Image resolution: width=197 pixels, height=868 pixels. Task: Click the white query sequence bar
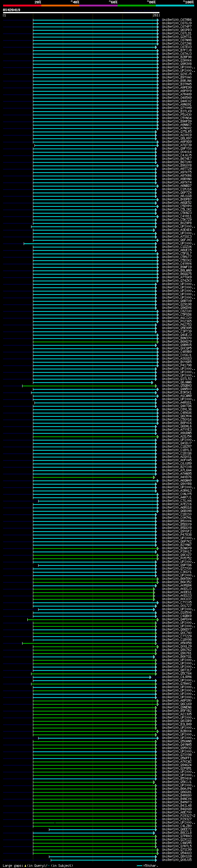pyautogui.click(x=81, y=13)
